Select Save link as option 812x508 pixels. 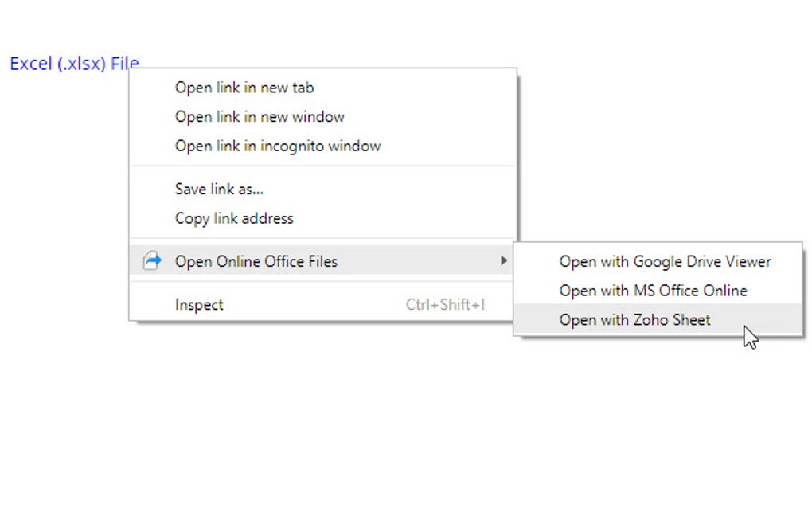[219, 189]
